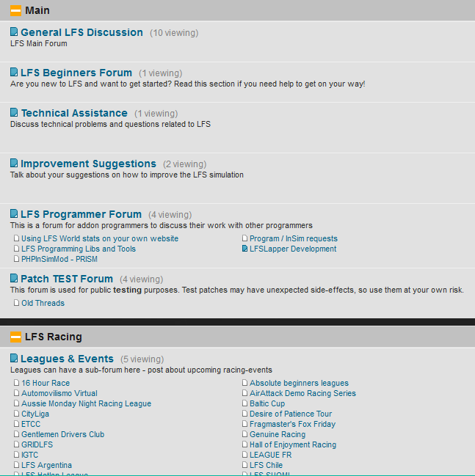475x476 pixels.
Task: Click the page icon beside Program / InSim requests
Action: pyautogui.click(x=244, y=238)
